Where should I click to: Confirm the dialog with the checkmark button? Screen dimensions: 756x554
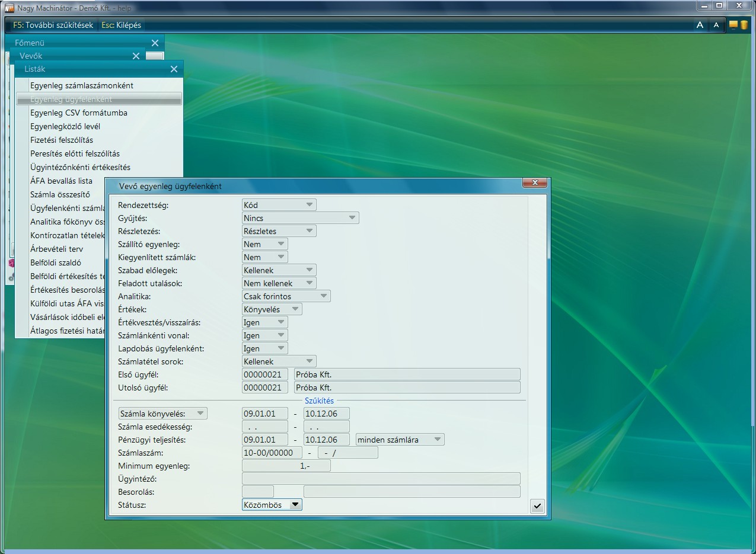click(x=537, y=506)
